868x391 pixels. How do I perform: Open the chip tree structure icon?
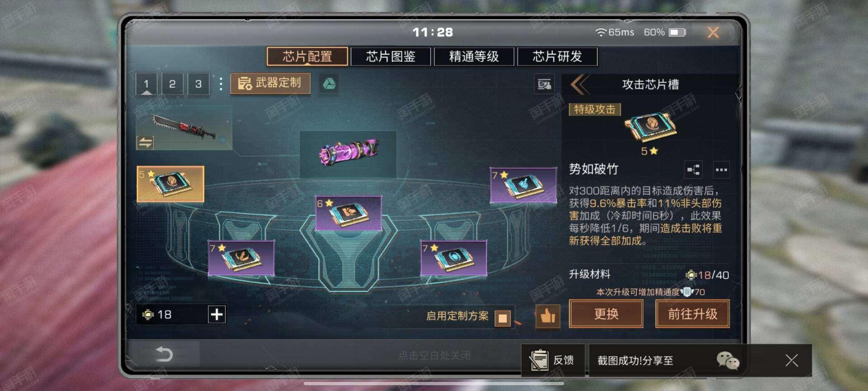tap(693, 170)
